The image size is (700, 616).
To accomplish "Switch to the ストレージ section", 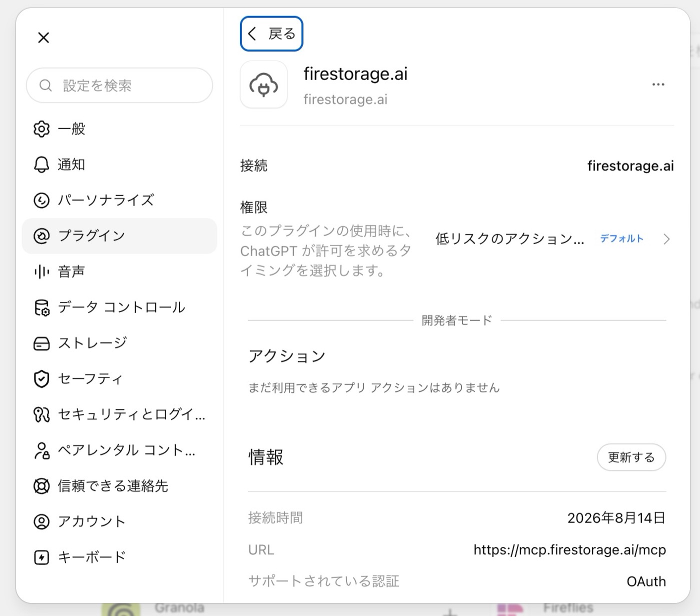I will pyautogui.click(x=119, y=343).
